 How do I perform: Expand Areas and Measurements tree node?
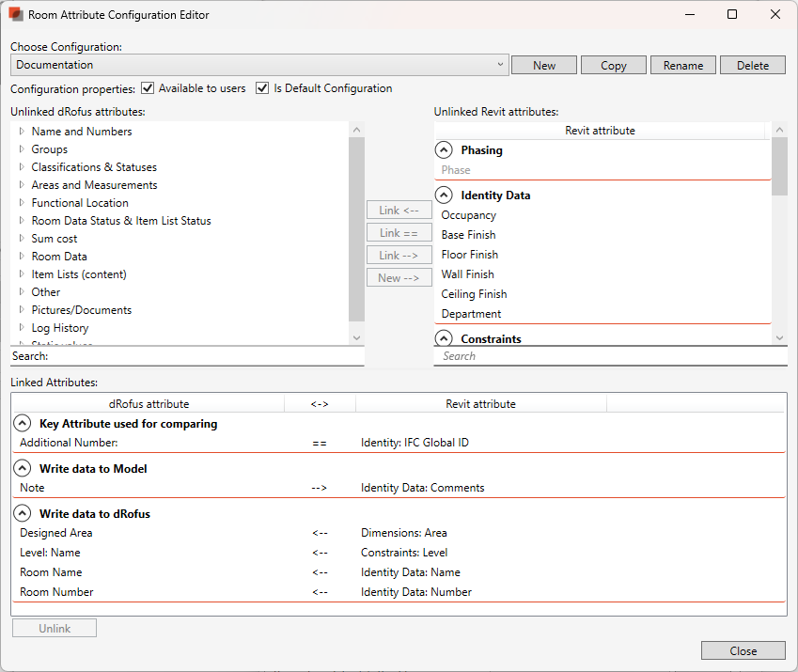22,185
